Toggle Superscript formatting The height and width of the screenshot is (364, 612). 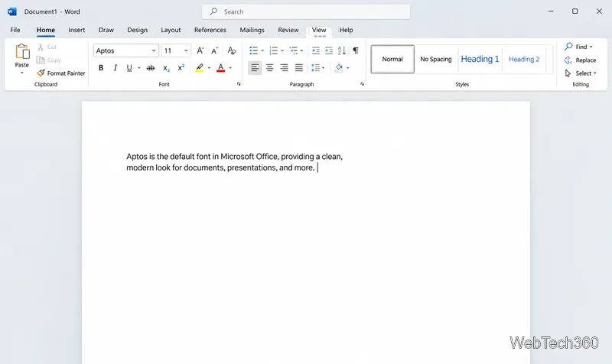pyautogui.click(x=181, y=68)
